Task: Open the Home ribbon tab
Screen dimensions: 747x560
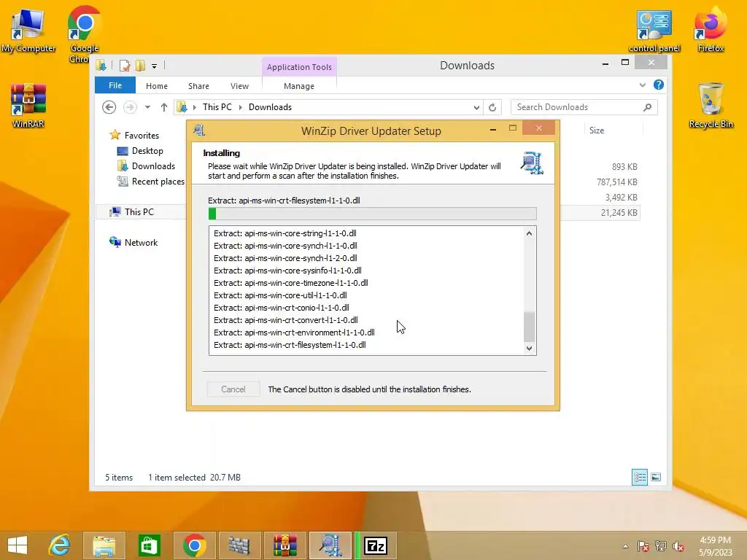Action: tap(157, 86)
